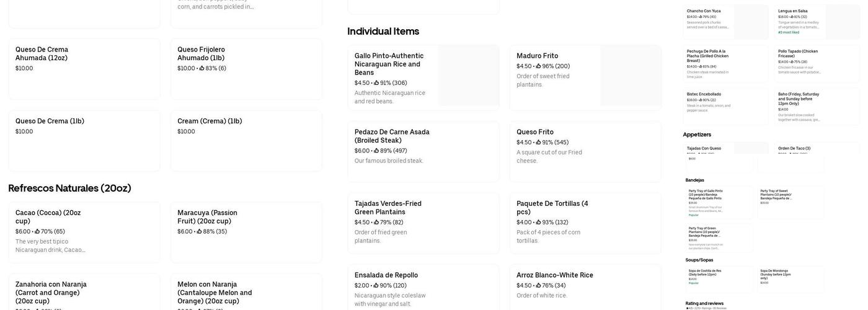868x310 pixels.
Task: Click thumbs-up icon on Queso Frito rating
Action: [x=539, y=143]
